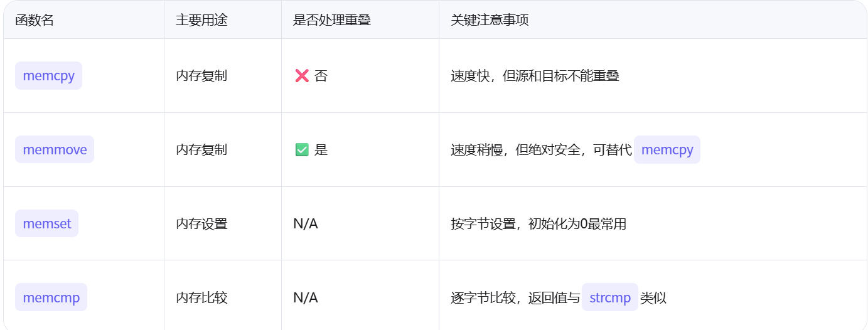Screen dimensions: 868x330
Task: Select the memmove code tag
Action: 55,150
